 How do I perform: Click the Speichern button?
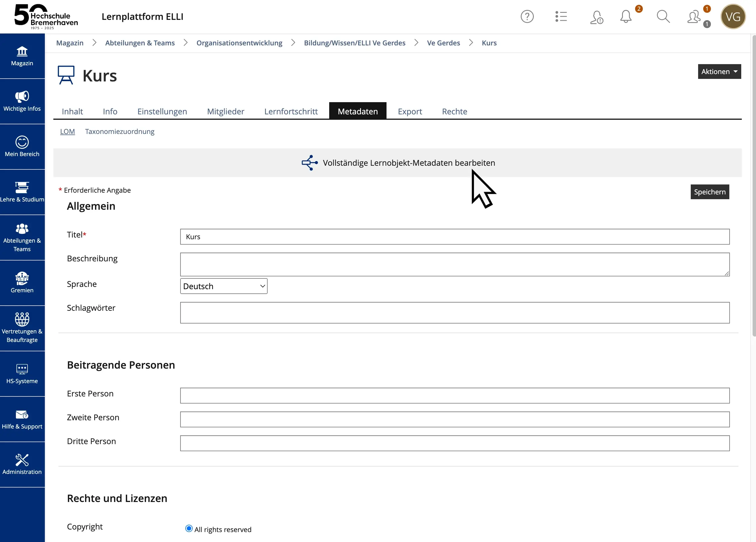(x=709, y=192)
